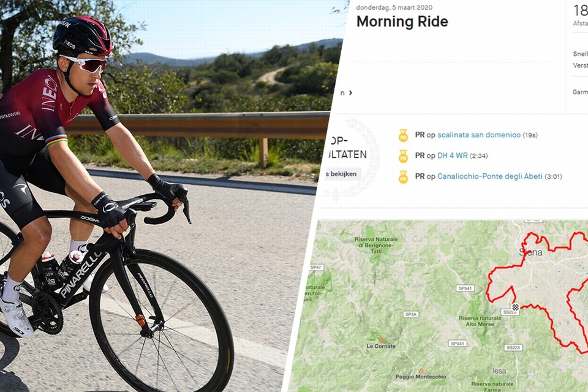Viewport: 588px width, 392px height.
Task: Open the scalinata san domenico segment link
Action: (479, 135)
